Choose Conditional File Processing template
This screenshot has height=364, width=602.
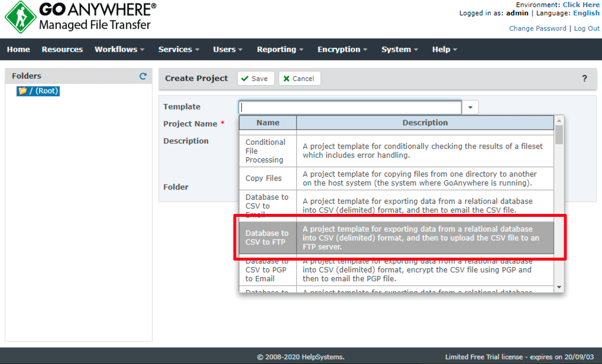[x=396, y=151]
